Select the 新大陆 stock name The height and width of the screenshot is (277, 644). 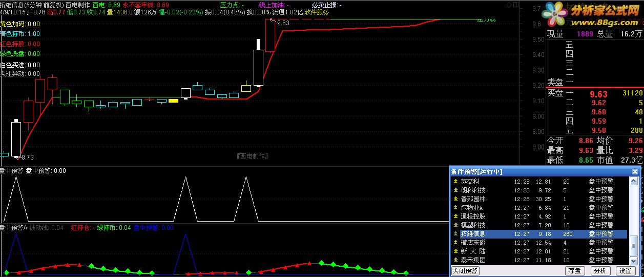point(473,251)
